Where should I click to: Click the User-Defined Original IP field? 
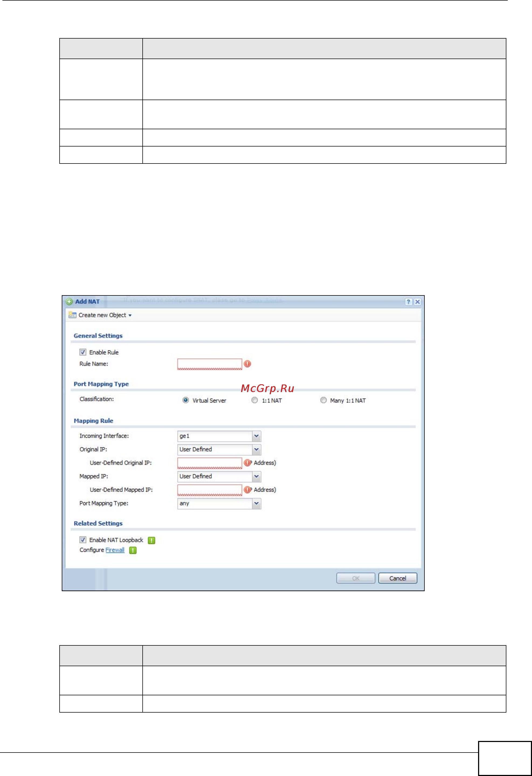pyautogui.click(x=210, y=463)
